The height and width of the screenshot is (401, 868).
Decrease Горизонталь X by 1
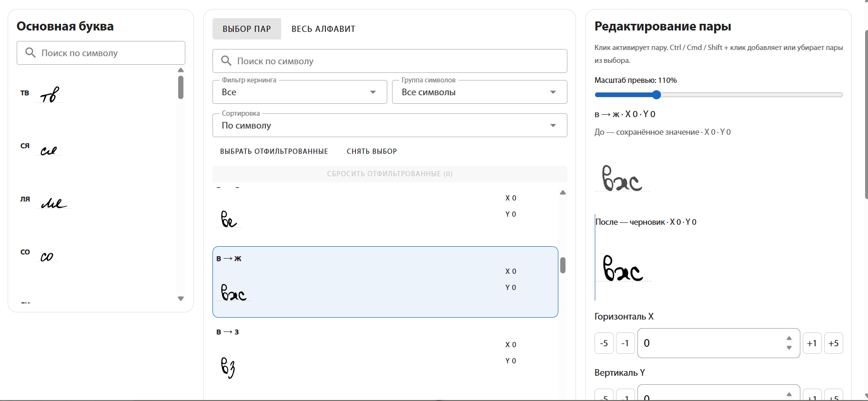(x=626, y=343)
